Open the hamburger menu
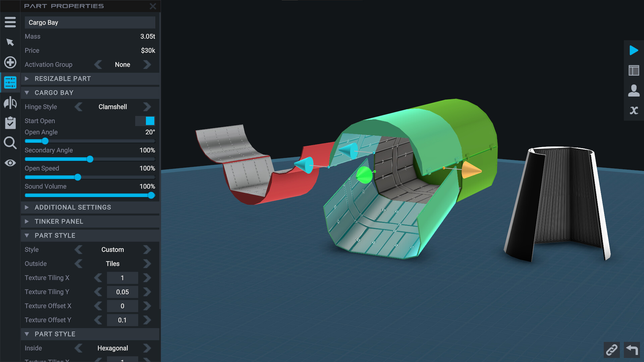Image resolution: width=644 pixels, height=362 pixels. click(x=10, y=22)
